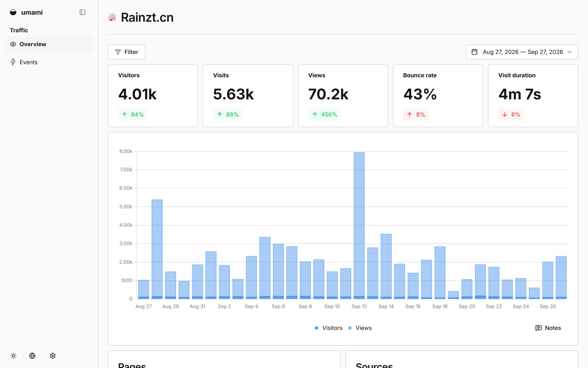This screenshot has width=588, height=368.
Task: Select the Visit duration metric card
Action: pos(533,96)
